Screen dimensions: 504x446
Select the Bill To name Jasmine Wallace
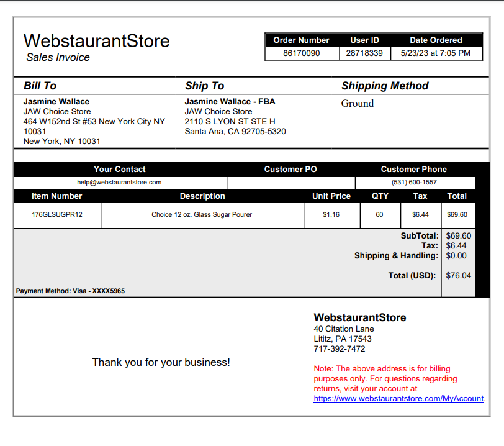[x=56, y=102]
